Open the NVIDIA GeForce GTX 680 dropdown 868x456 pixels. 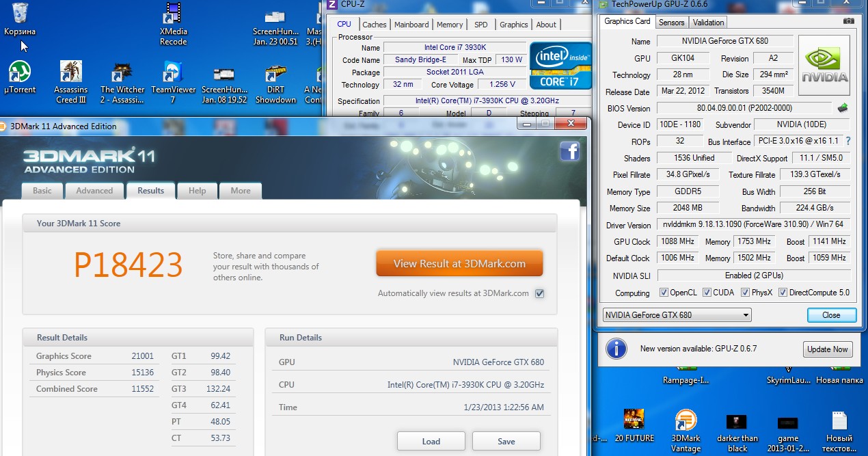click(676, 315)
